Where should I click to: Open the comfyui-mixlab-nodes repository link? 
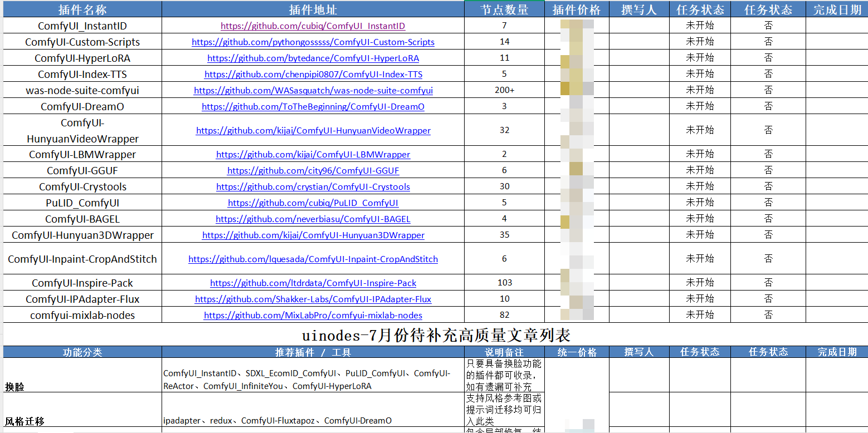pos(313,316)
